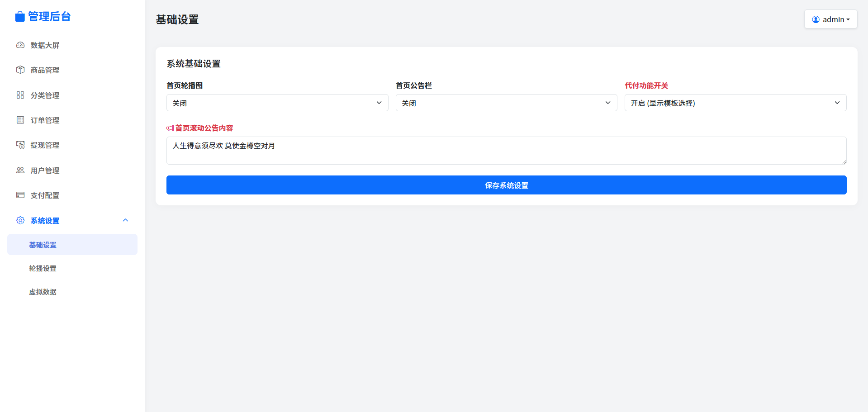Click the admin user avatar icon

click(816, 19)
